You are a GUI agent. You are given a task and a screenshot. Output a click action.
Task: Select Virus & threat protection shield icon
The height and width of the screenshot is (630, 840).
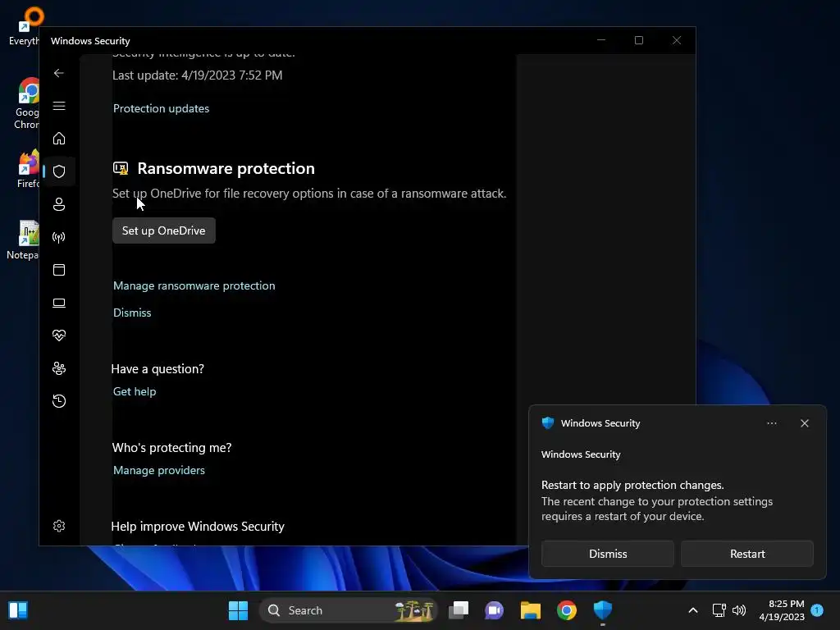[x=59, y=171]
